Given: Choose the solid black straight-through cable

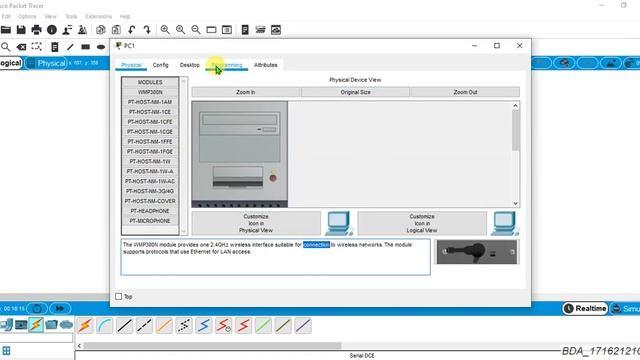Looking at the screenshot, I should 124,326.
